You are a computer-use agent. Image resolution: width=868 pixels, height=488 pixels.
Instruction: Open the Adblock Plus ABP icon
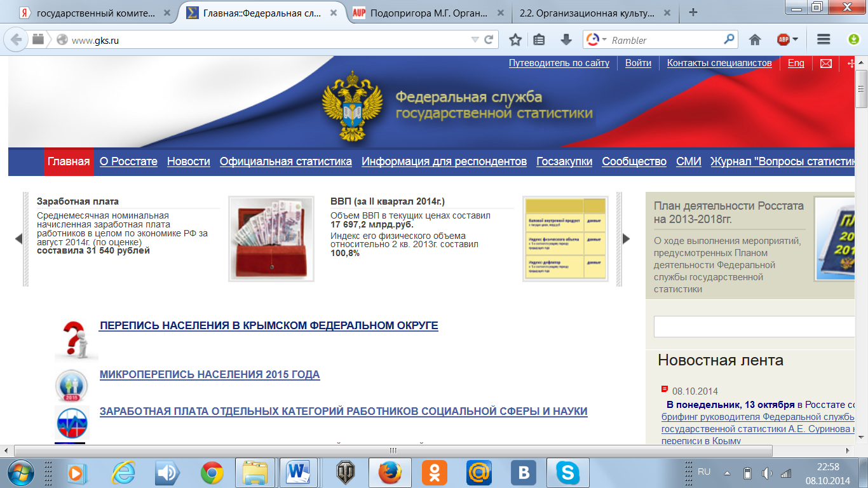[x=783, y=39]
